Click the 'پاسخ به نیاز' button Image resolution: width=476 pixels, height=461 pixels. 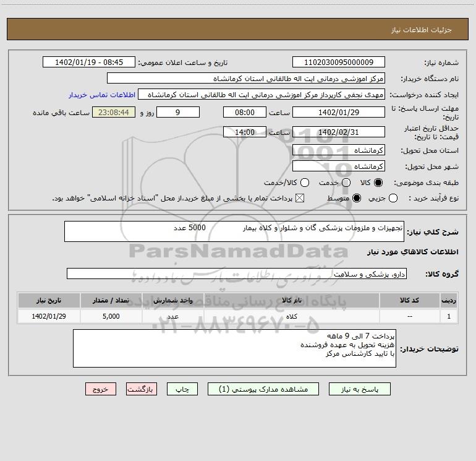tap(359, 389)
